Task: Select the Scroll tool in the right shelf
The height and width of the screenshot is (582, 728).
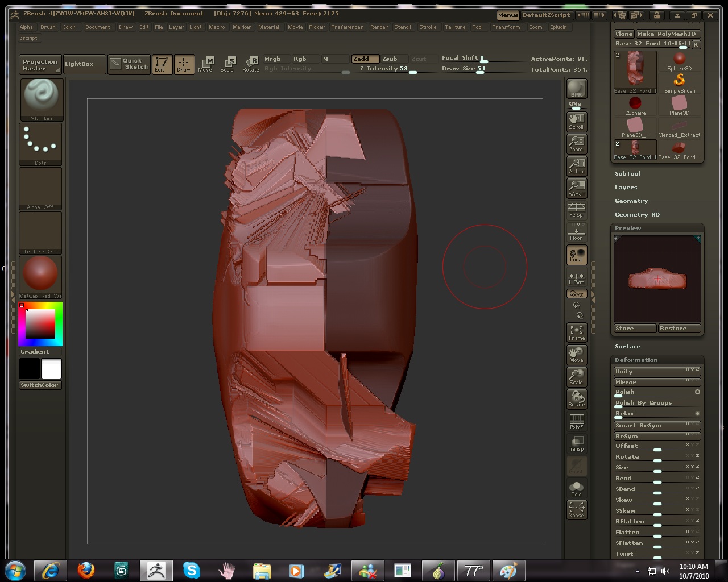Action: (x=577, y=121)
